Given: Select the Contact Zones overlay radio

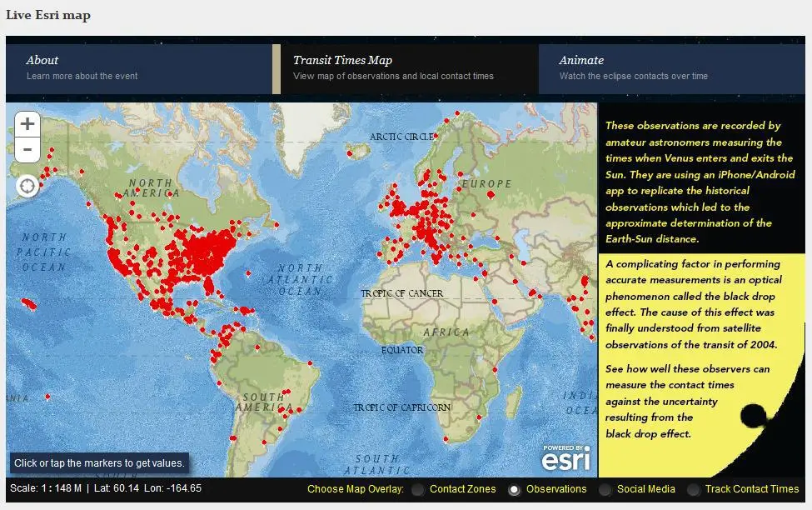Looking at the screenshot, I should coord(418,490).
